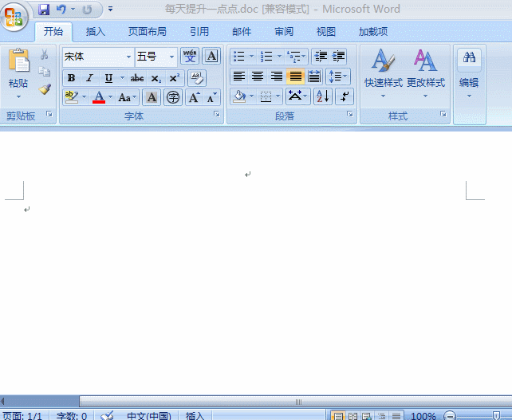Open Quick Access Toolbar customize arrow
The width and height of the screenshot is (512, 420).
point(110,9)
